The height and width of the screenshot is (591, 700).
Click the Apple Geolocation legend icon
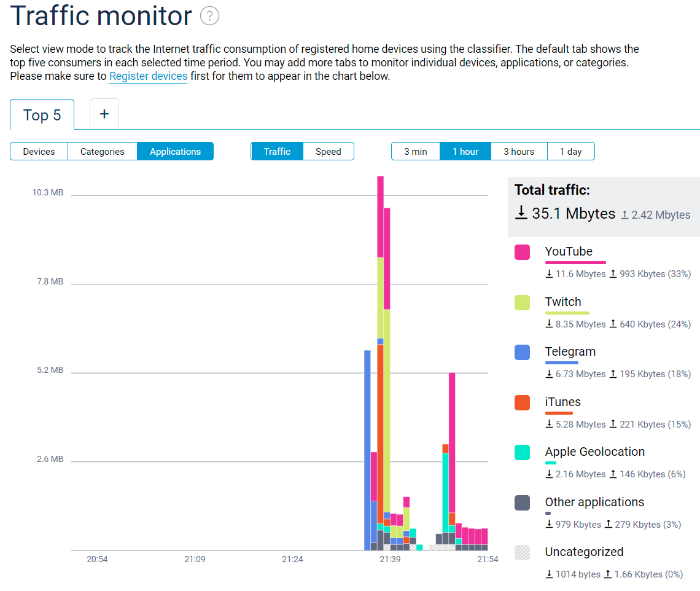point(523,452)
